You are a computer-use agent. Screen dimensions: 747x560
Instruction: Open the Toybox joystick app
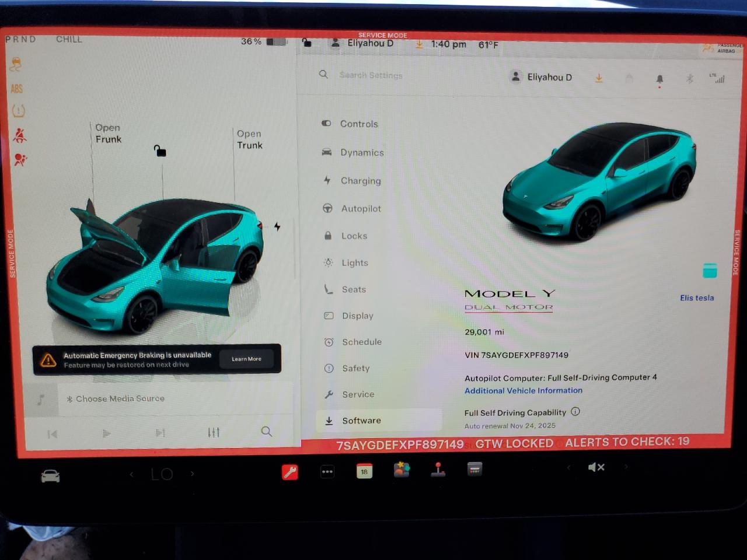(438, 471)
